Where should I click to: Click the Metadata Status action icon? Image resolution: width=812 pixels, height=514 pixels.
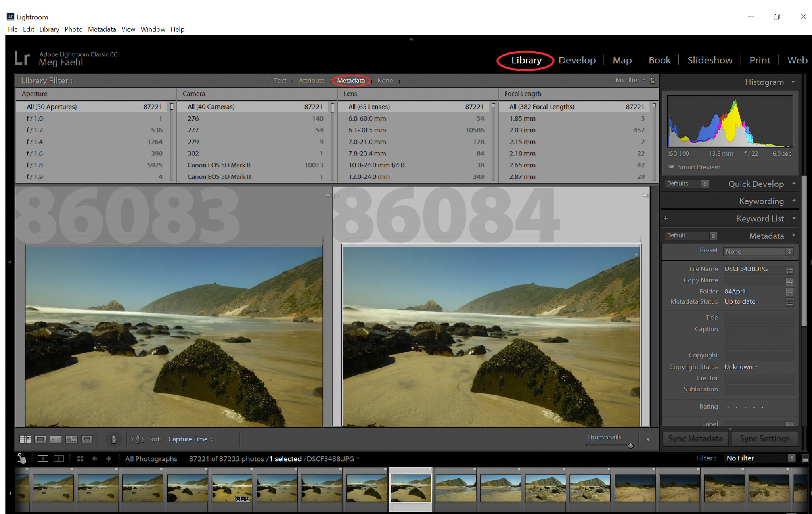[x=790, y=302]
